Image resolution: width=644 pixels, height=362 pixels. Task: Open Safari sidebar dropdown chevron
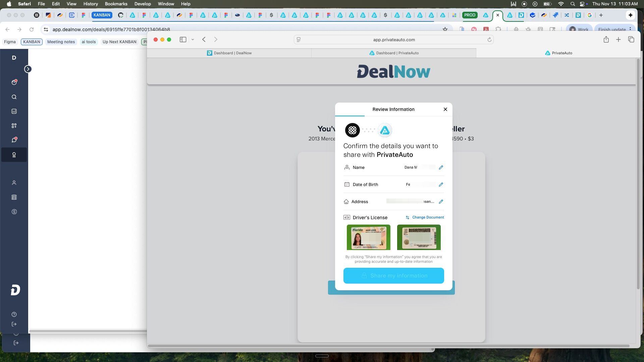click(x=193, y=40)
